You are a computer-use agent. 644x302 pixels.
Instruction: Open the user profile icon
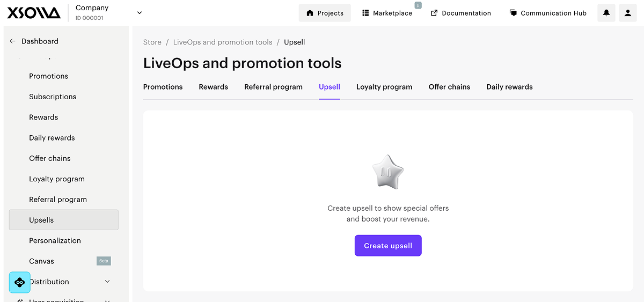[x=628, y=13]
